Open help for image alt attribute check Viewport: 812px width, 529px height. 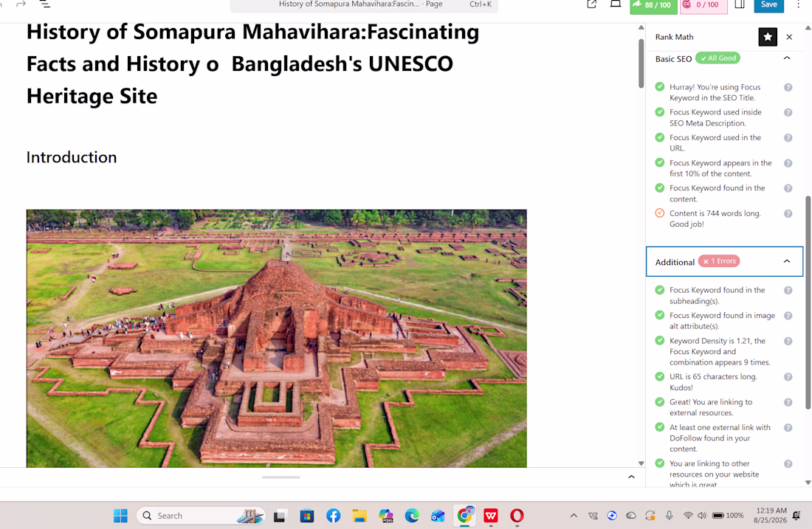[788, 316]
